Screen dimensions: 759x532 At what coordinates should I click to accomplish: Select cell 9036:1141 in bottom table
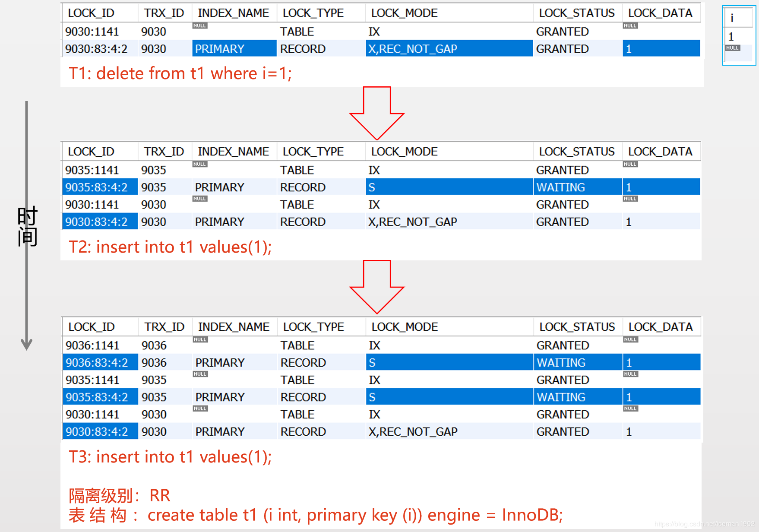(100, 345)
